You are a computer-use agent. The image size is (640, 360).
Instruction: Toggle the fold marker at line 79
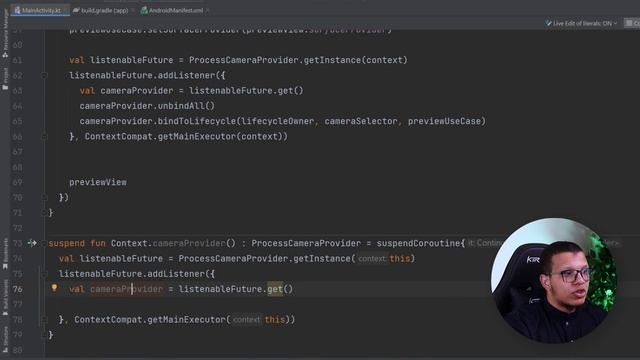(44, 335)
